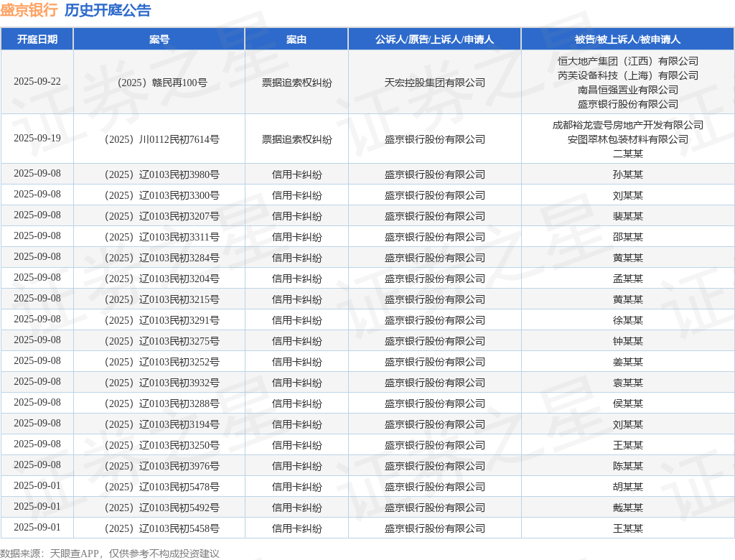The width and height of the screenshot is (735, 560).
Task: Select the 案由 column header
Action: click(x=296, y=39)
